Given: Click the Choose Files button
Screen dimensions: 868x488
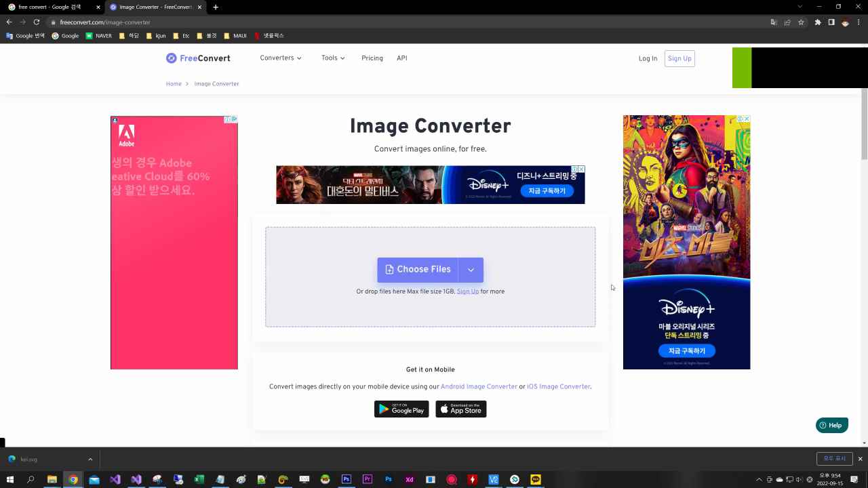Looking at the screenshot, I should pyautogui.click(x=418, y=270).
